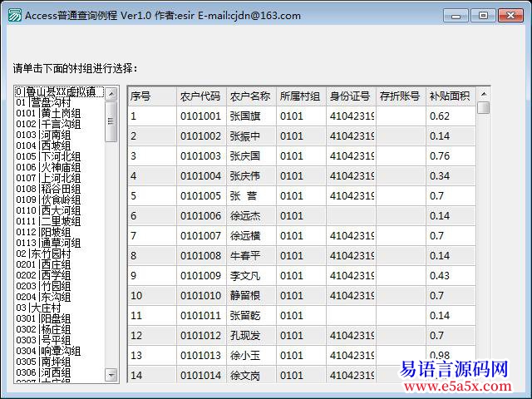Click the 农户代码 column header
The height and width of the screenshot is (399, 532).
(x=200, y=96)
